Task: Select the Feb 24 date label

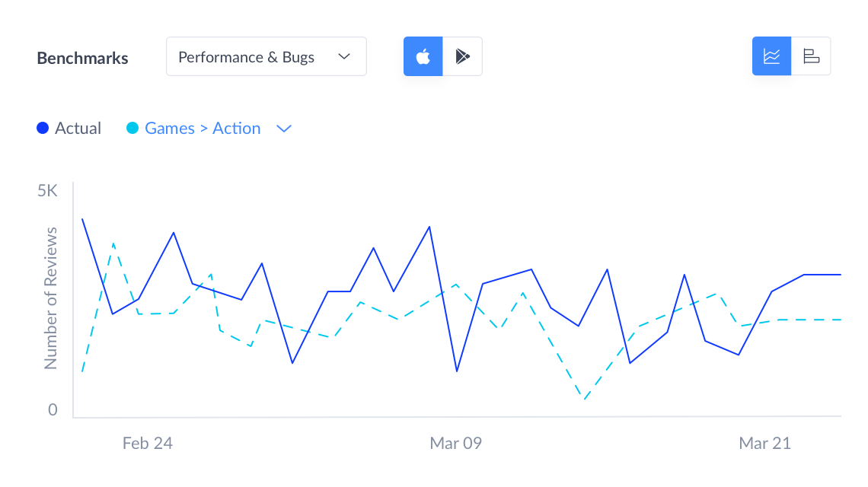Action: coord(148,443)
